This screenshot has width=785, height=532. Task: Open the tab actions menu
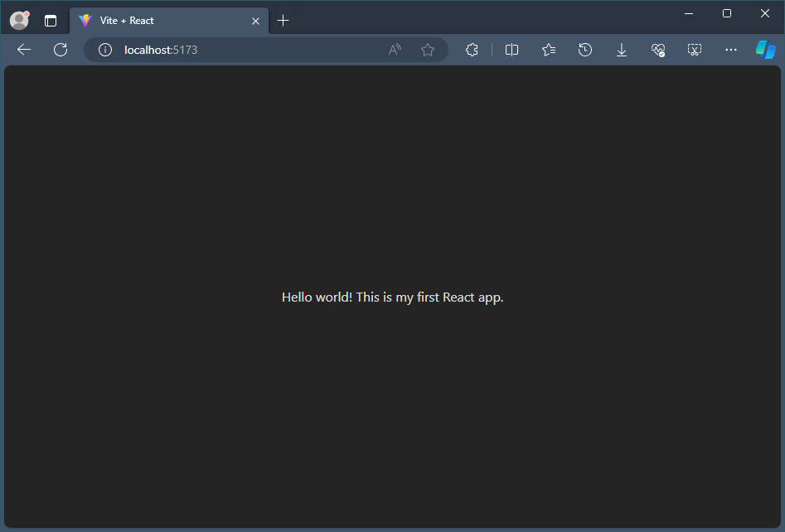51,20
